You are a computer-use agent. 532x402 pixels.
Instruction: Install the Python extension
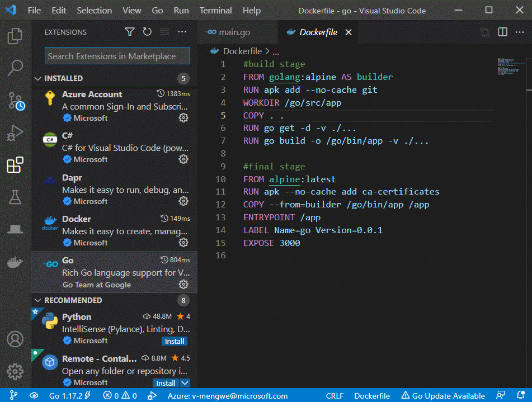(x=174, y=341)
